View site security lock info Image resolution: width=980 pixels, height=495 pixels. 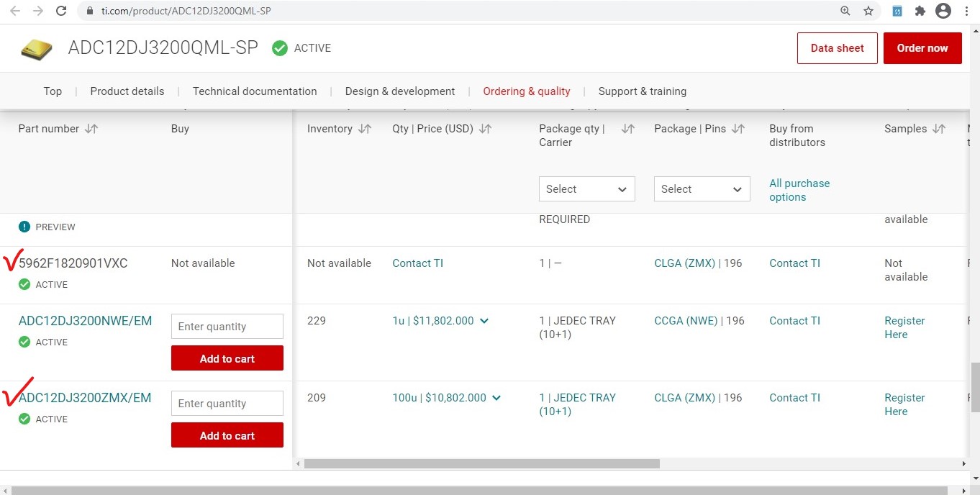pos(89,11)
